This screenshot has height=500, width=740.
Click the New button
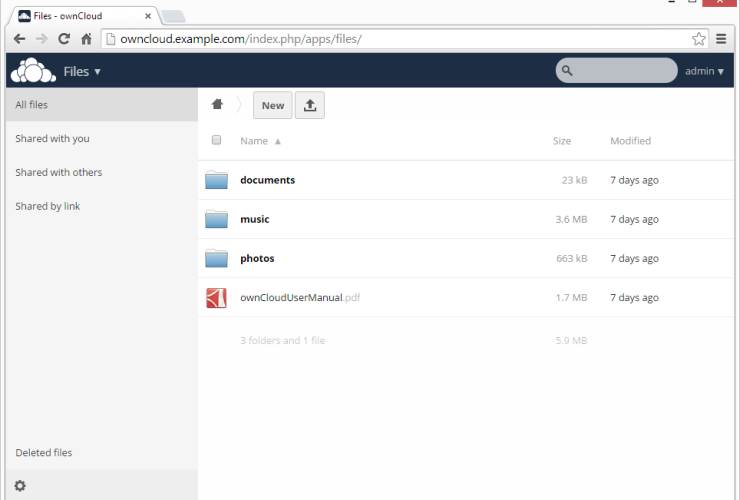[272, 106]
